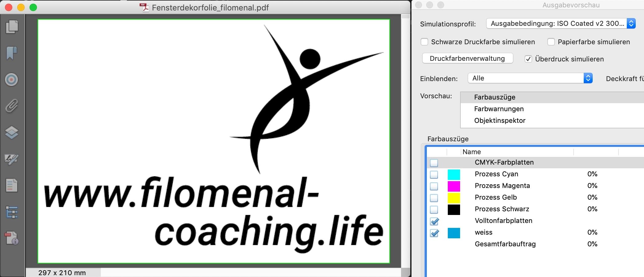Open the standards info panel icon
The width and height of the screenshot is (644, 277).
pyautogui.click(x=12, y=238)
